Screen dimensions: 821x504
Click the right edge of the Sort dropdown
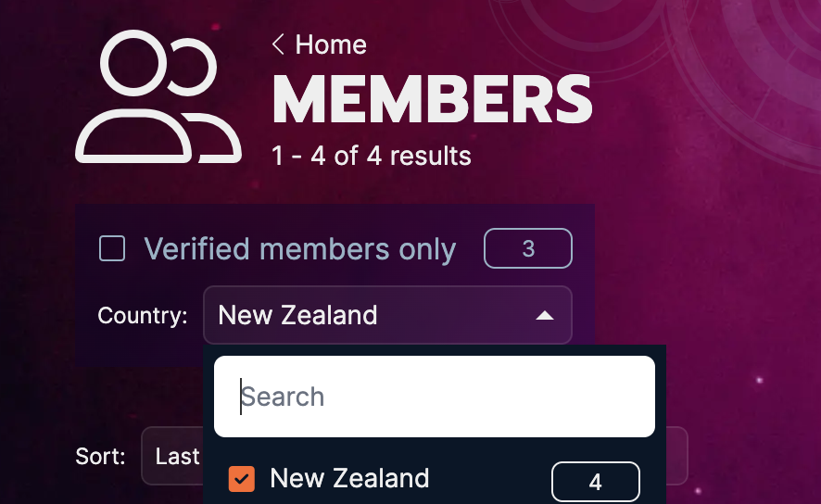point(677,456)
